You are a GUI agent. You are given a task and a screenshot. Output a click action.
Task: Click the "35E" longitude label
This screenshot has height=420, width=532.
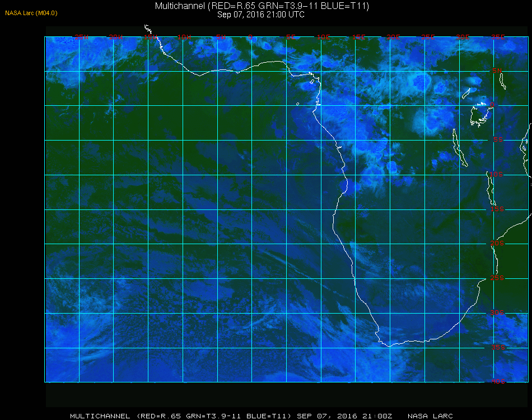click(x=498, y=37)
